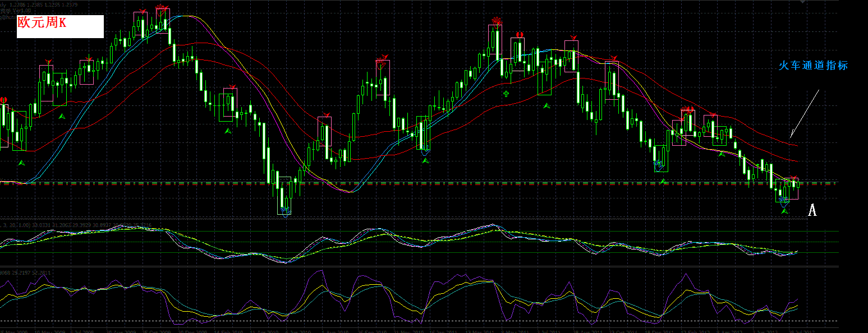Screen dimensions: 868x333
Task: Click the blue '火车通道指标' text label
Action: pyautogui.click(x=814, y=66)
